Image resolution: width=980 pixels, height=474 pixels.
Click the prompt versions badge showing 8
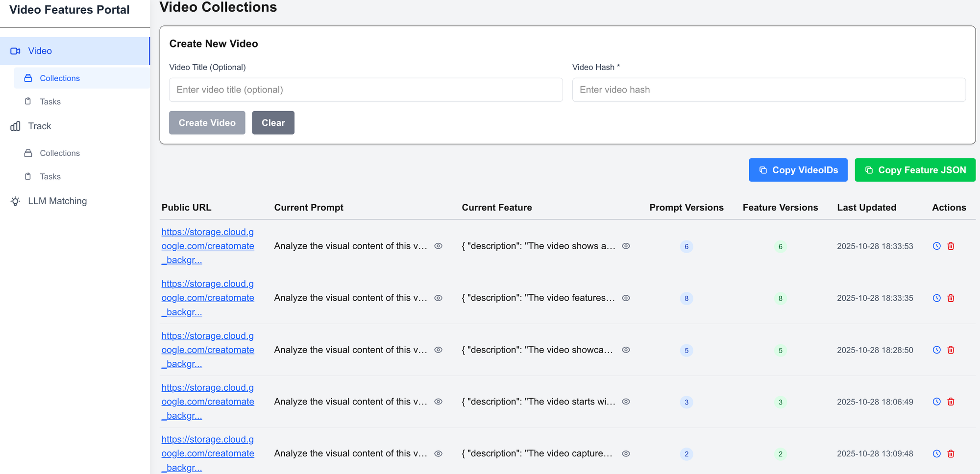[686, 298]
